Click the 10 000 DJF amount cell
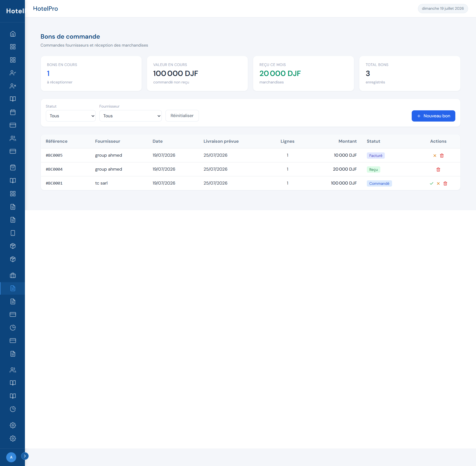476x466 pixels. pyautogui.click(x=345, y=155)
